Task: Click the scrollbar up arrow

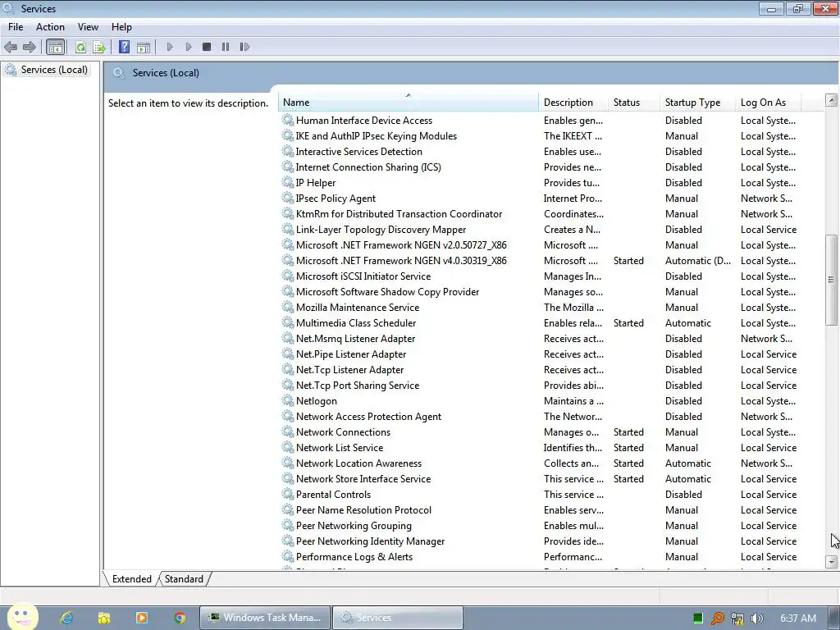Action: pyautogui.click(x=832, y=100)
